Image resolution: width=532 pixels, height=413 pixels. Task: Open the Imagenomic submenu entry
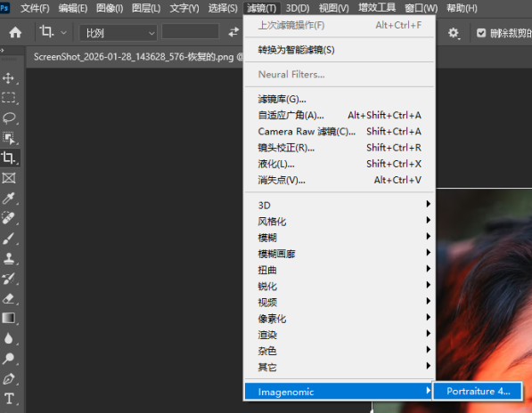pos(339,392)
